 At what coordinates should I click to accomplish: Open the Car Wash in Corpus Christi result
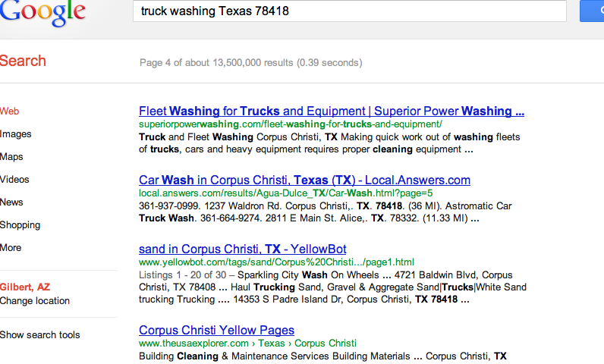point(304,180)
